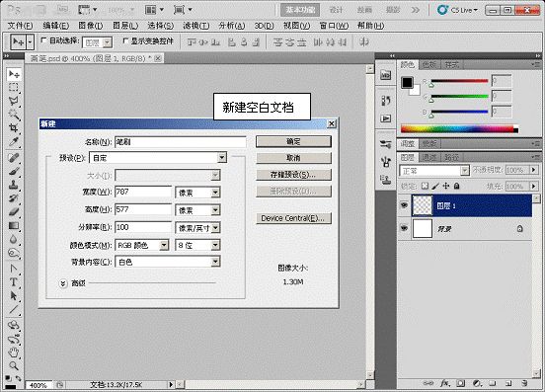Click the layer style fx icon

445,383
